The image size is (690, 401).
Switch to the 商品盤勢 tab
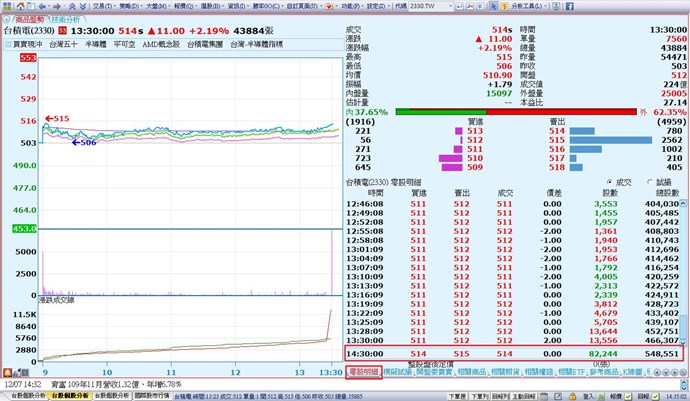[x=30, y=20]
